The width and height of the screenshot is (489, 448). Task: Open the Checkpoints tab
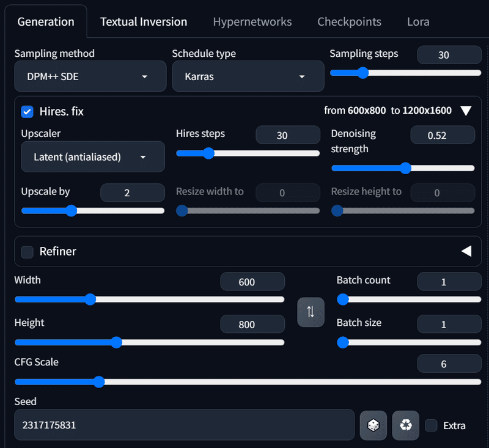point(349,21)
